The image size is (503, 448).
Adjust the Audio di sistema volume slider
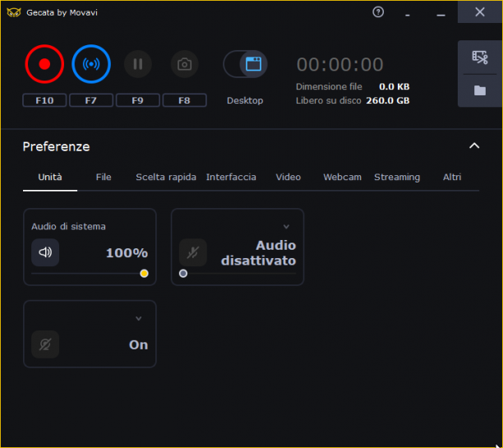pos(90,274)
